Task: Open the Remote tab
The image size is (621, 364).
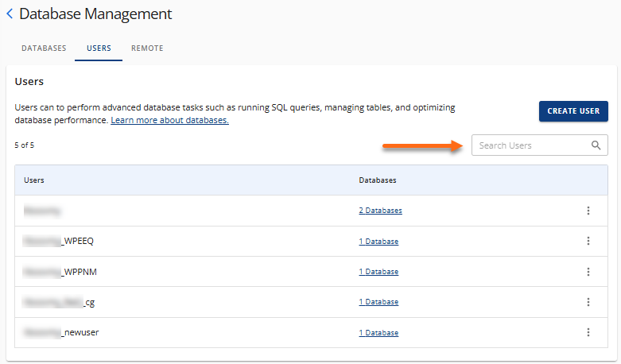Action: click(147, 48)
